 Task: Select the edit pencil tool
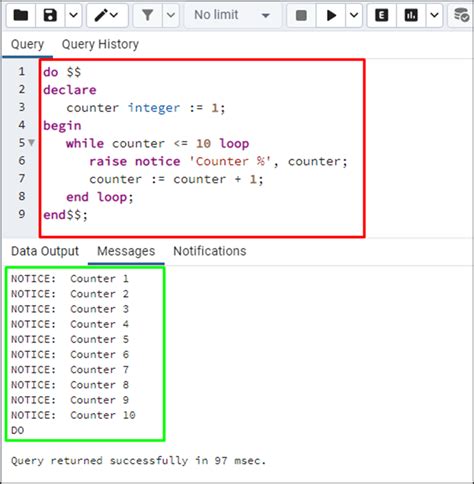coord(107,15)
